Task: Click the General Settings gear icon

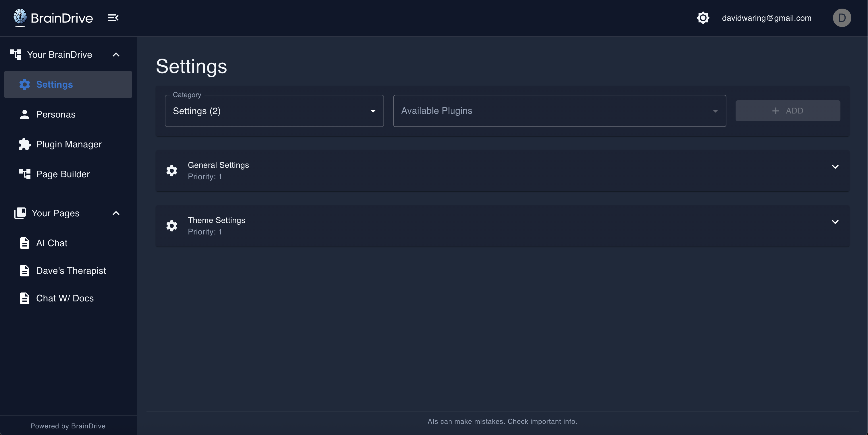Action: click(x=172, y=170)
